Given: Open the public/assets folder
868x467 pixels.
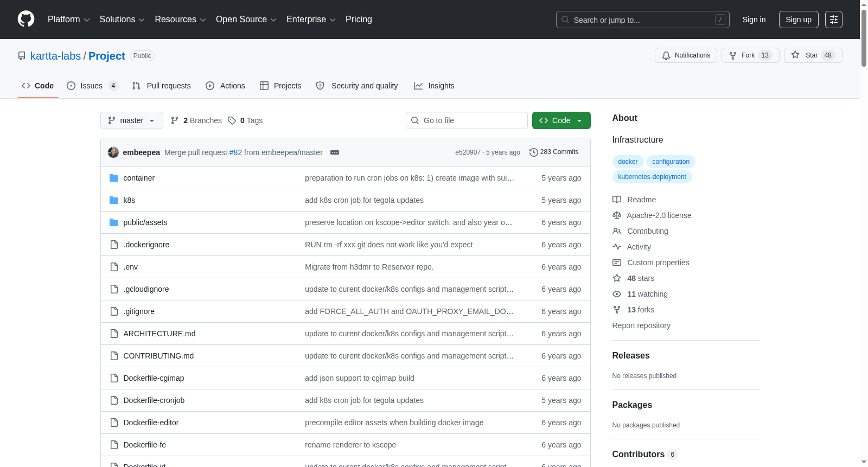Looking at the screenshot, I should tap(145, 222).
